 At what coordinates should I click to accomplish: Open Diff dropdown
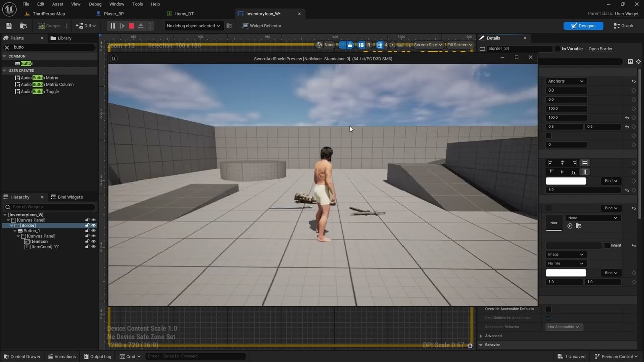coord(86,26)
